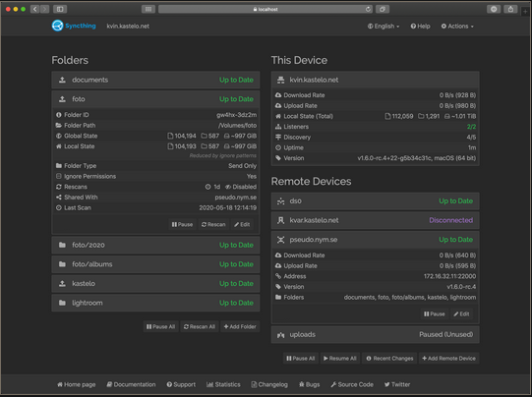Expand the uploads device panel
The image size is (532, 397).
coord(376,335)
